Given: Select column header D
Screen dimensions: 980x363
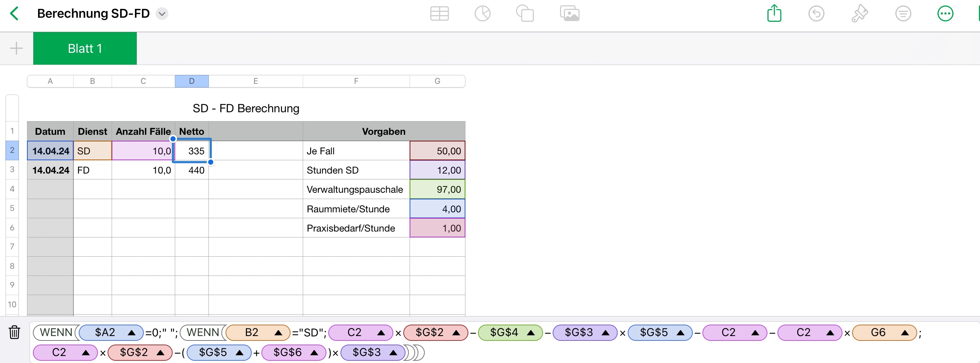Looking at the screenshot, I should click(x=192, y=81).
